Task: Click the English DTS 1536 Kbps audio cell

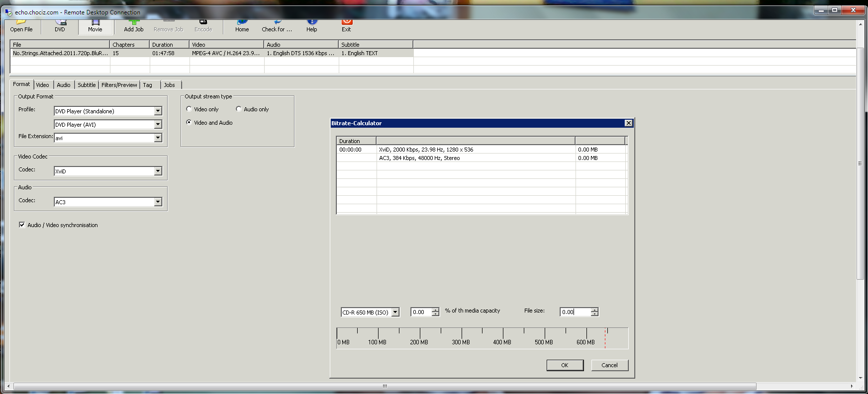Action: [301, 53]
